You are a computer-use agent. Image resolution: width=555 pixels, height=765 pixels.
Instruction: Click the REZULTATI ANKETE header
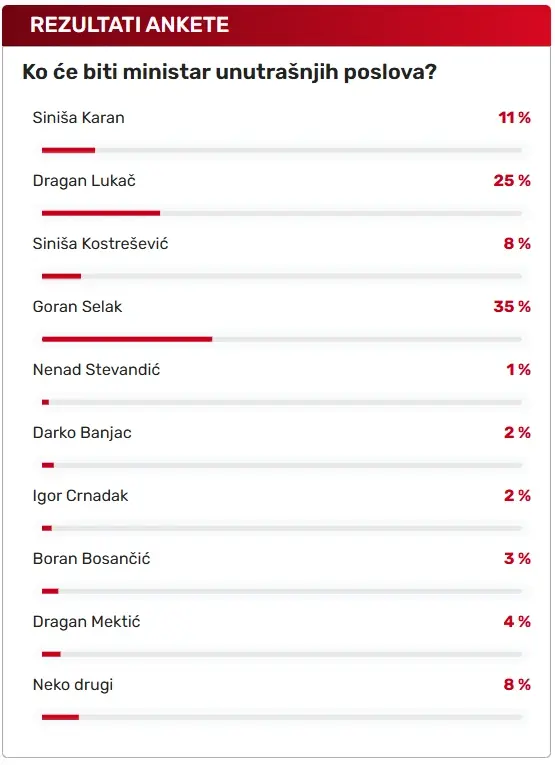(x=130, y=25)
